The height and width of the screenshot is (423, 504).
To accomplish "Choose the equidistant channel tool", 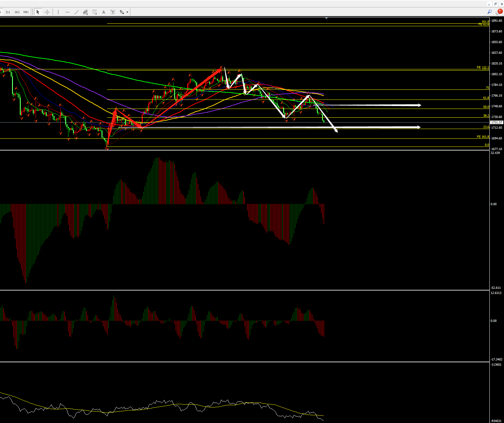I will [85, 12].
